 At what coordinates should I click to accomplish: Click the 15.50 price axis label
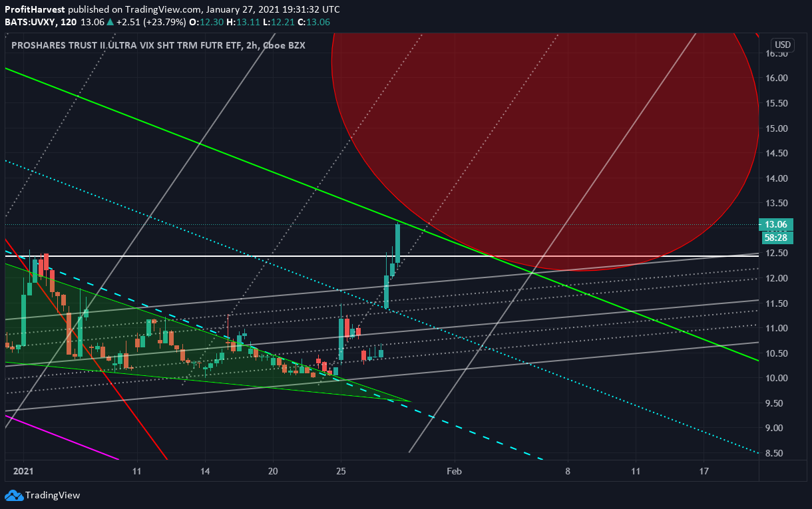[x=776, y=103]
